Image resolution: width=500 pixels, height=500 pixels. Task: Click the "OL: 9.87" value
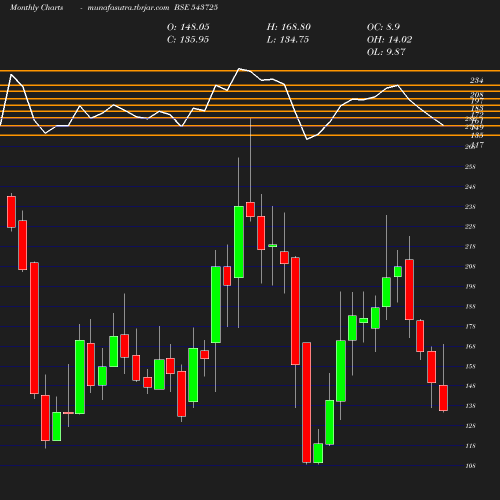point(386,52)
